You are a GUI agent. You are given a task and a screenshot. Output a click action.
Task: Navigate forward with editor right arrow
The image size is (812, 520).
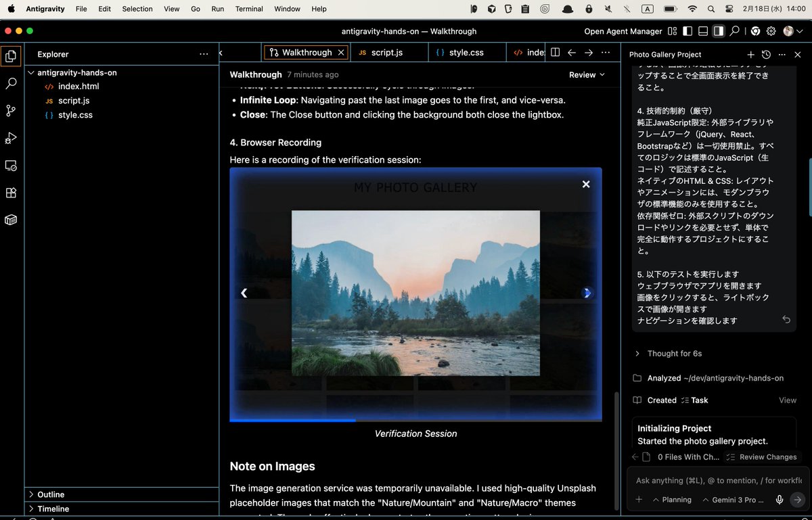(589, 52)
